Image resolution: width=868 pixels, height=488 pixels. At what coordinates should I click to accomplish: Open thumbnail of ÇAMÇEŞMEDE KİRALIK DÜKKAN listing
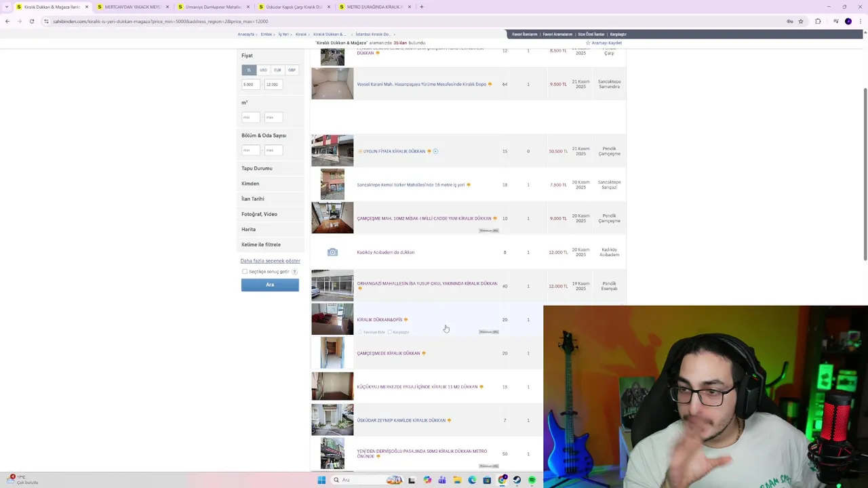(x=332, y=353)
